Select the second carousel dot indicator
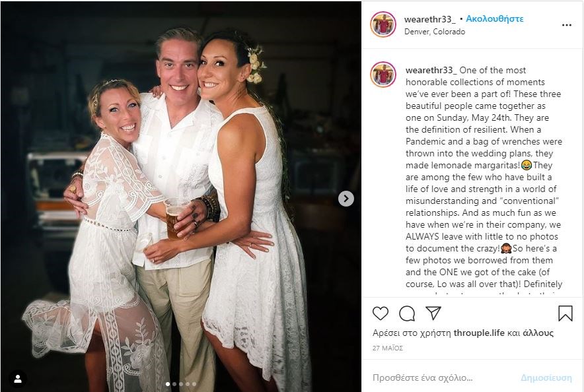Viewport: 584px width, 392px height. coord(174,384)
